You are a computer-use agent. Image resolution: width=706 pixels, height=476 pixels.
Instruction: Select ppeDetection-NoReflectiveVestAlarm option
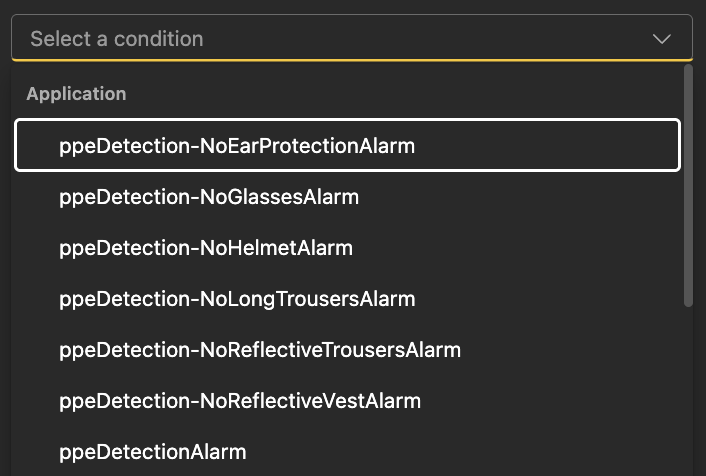240,401
